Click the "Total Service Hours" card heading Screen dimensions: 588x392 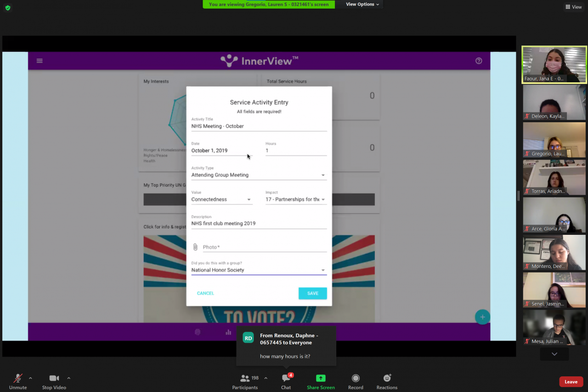click(x=287, y=81)
